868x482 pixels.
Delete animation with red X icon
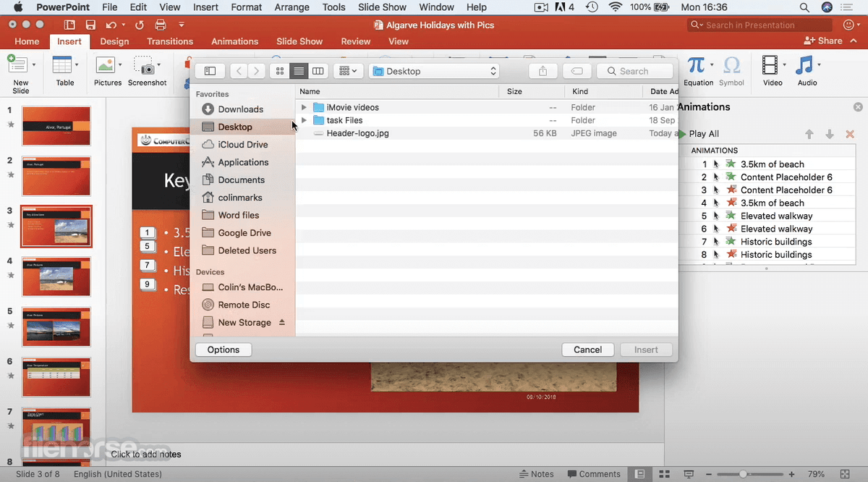coord(850,134)
